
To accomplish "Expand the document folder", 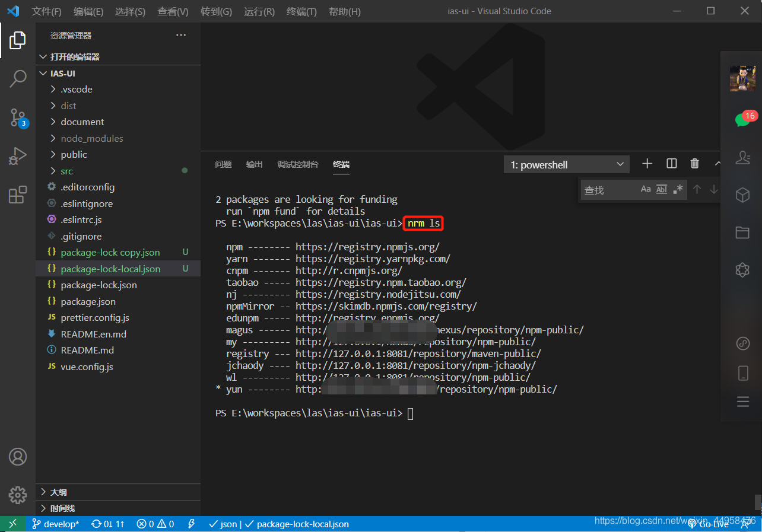I will click(x=118, y=122).
